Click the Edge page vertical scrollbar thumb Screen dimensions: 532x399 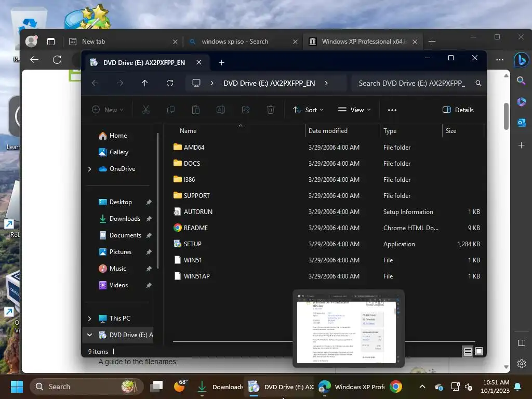coord(506,116)
